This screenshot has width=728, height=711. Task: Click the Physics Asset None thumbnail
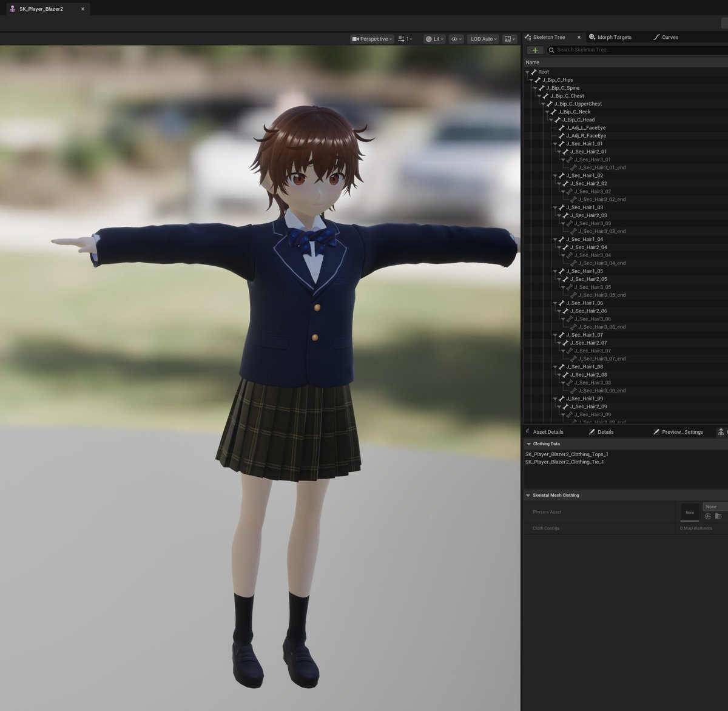690,513
